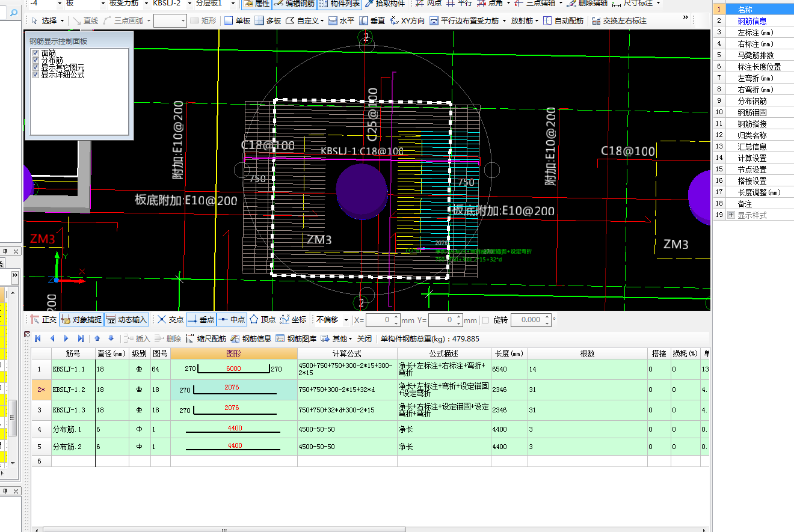This screenshot has height=532, width=794.
Task: Activate the 选择 selection tool
Action: 47,20
